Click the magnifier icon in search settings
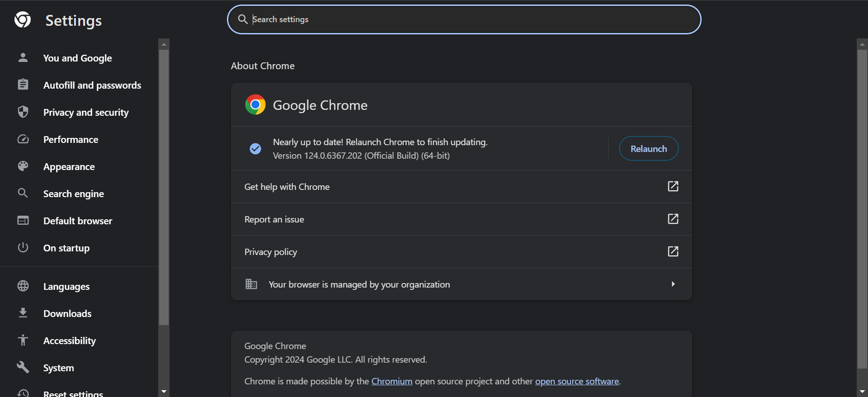Viewport: 868px width, 397px height. [x=243, y=19]
